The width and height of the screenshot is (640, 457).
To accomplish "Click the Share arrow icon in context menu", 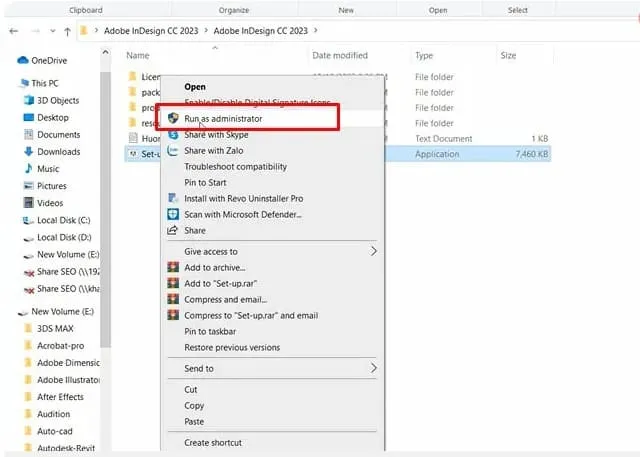I will click(173, 230).
